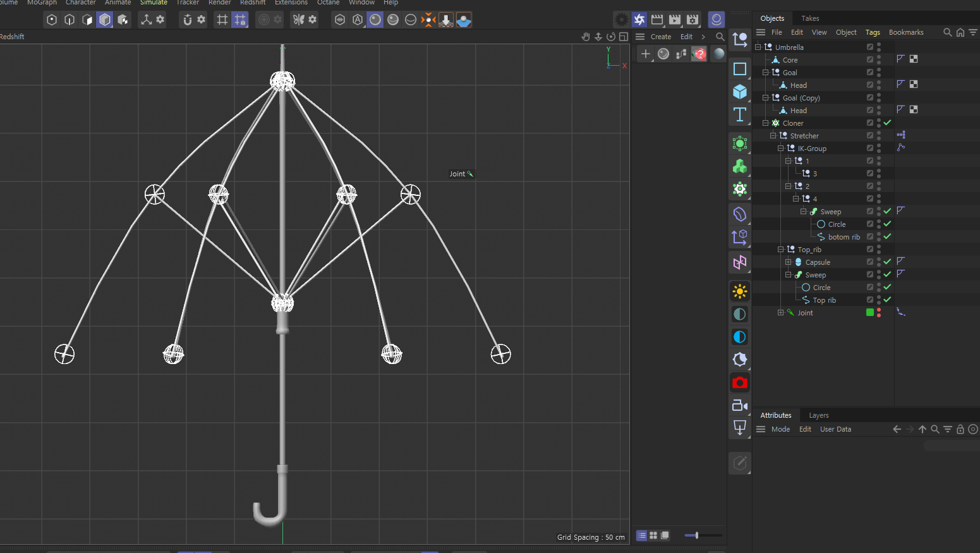Image resolution: width=980 pixels, height=553 pixels.
Task: Click viewport orbit rotate icon
Action: point(611,37)
